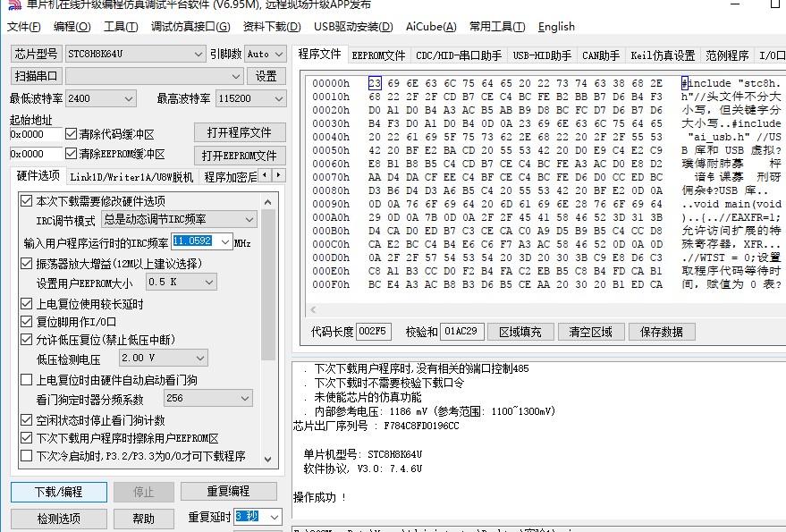Screen dimensions: 786x532
Task: Toggle 振荡器放大增益 checkbox
Action: click(27, 263)
